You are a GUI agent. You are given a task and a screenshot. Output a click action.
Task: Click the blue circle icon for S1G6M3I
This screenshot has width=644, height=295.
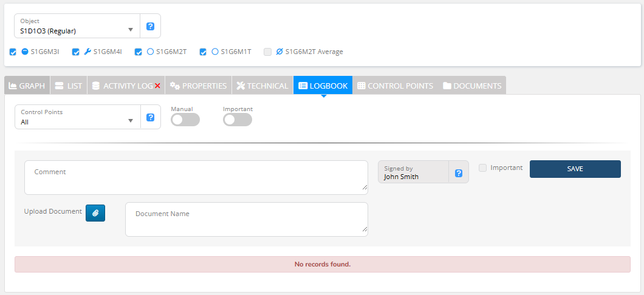[25, 52]
